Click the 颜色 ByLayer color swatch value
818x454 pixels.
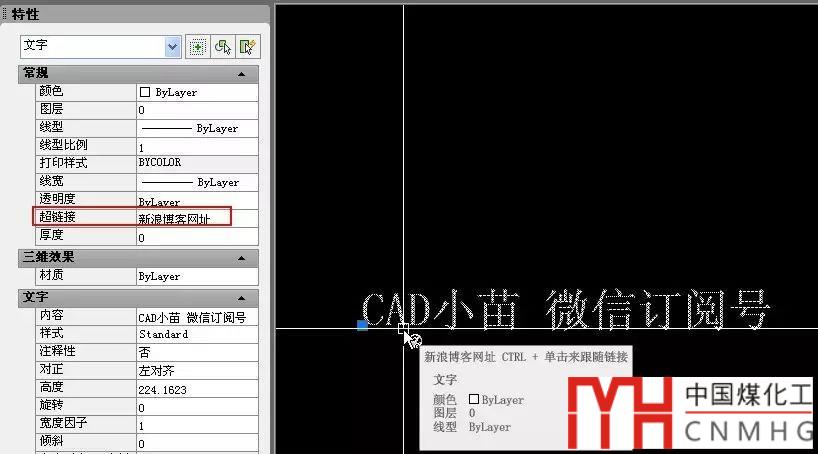197,92
